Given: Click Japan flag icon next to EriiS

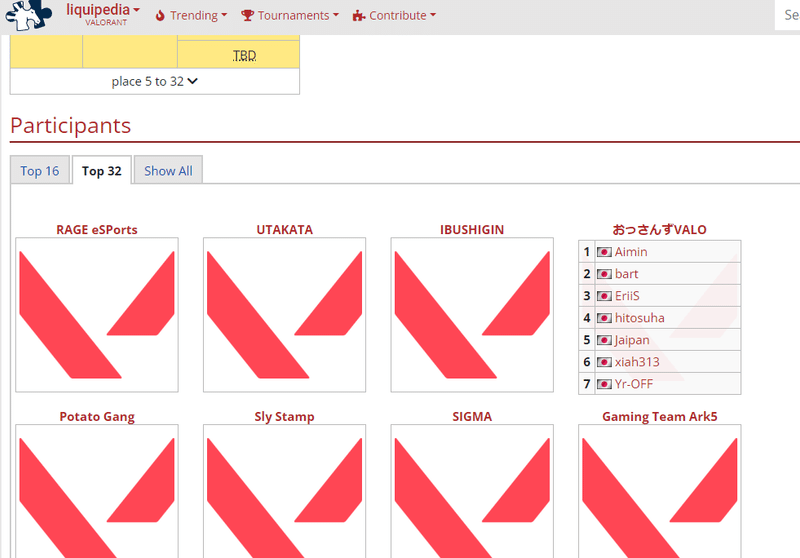Looking at the screenshot, I should coord(604,296).
